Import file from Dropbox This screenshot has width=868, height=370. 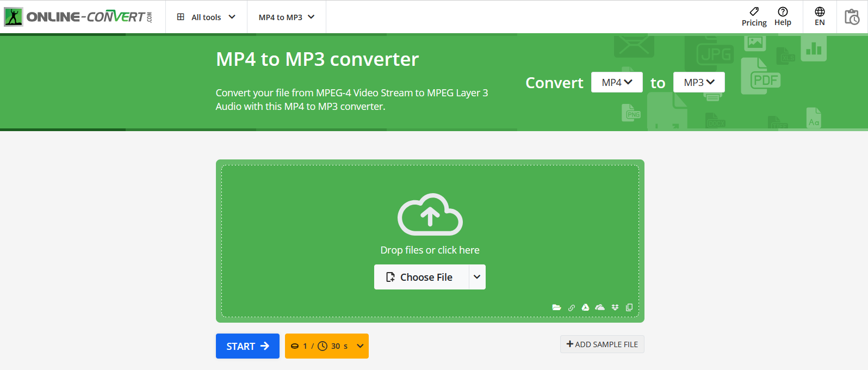(x=615, y=307)
